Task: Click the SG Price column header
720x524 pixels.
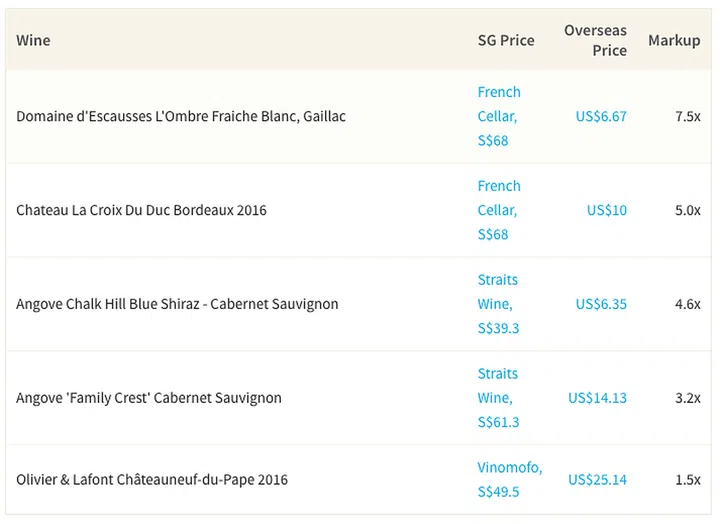Action: click(x=506, y=41)
